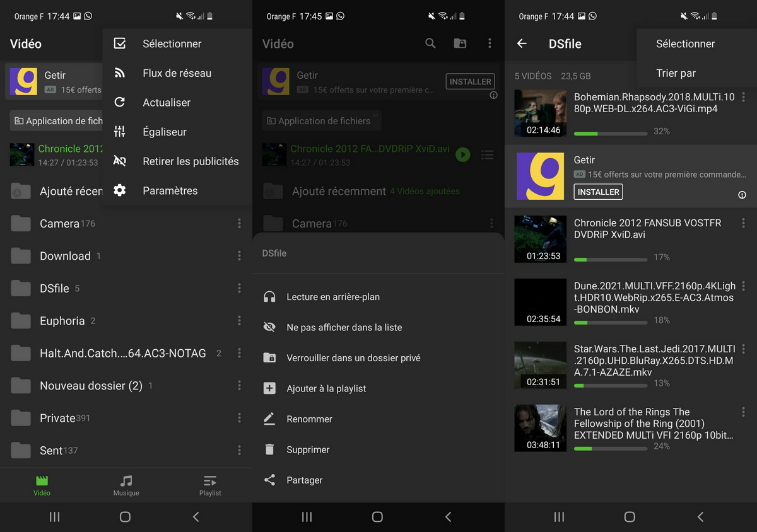Open the Download folder row
This screenshot has width=757, height=532.
click(x=126, y=255)
